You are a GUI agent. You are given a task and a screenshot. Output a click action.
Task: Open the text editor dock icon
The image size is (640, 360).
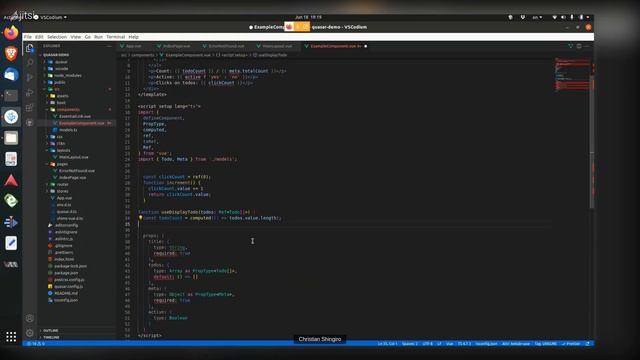pos(11,243)
